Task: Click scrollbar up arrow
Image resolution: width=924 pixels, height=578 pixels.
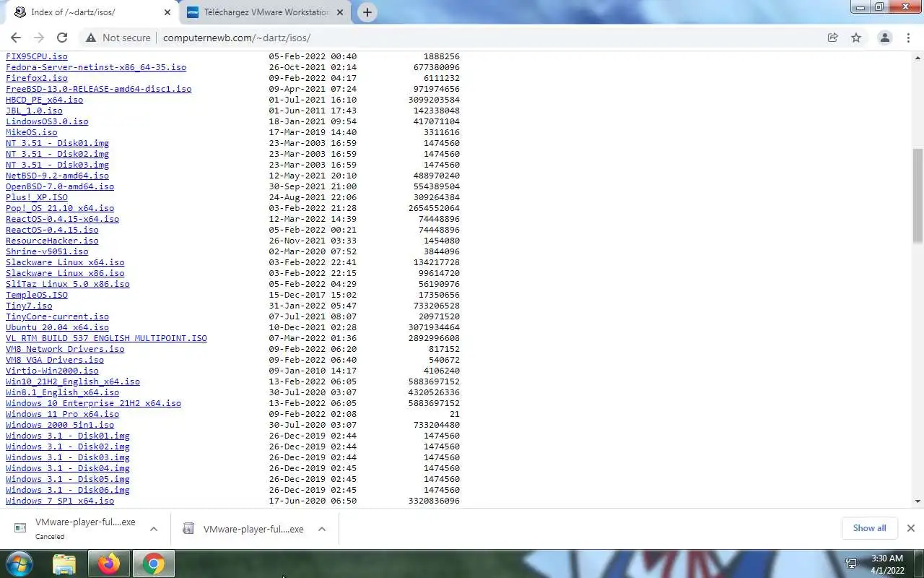Action: pyautogui.click(x=918, y=56)
